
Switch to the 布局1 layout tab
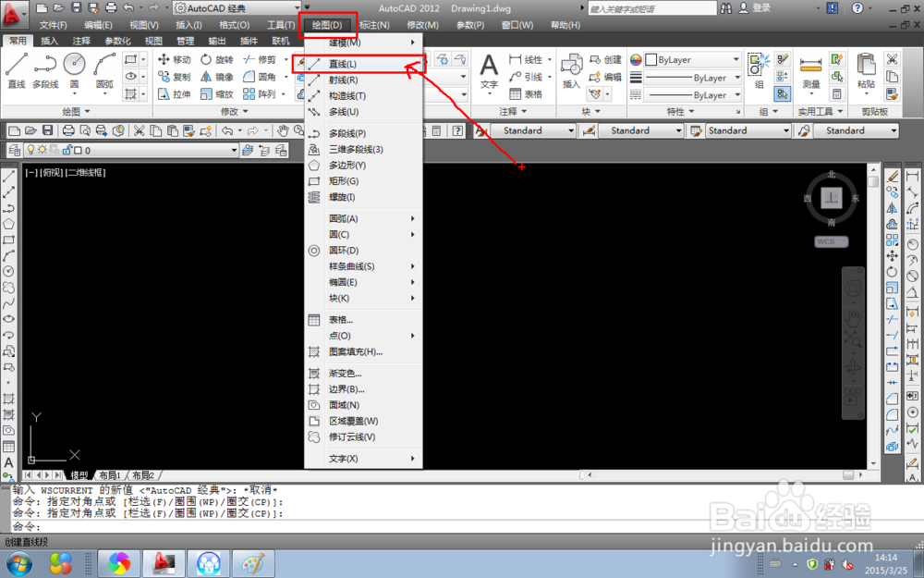click(110, 475)
